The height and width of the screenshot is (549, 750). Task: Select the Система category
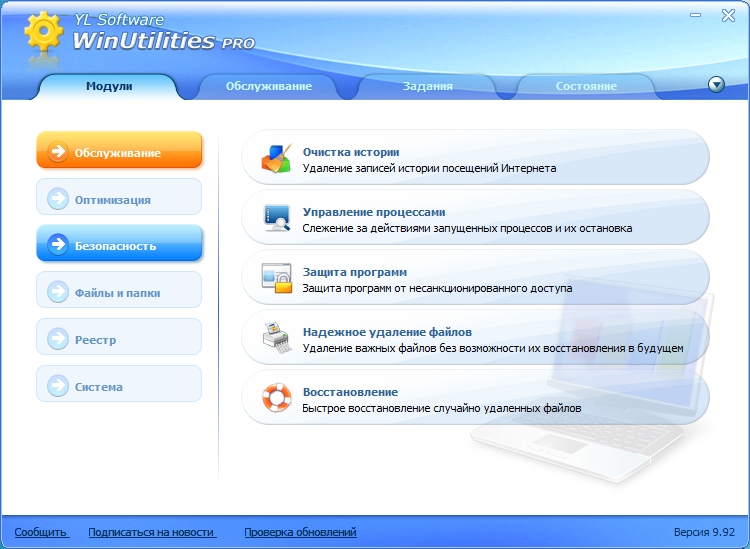coord(119,384)
